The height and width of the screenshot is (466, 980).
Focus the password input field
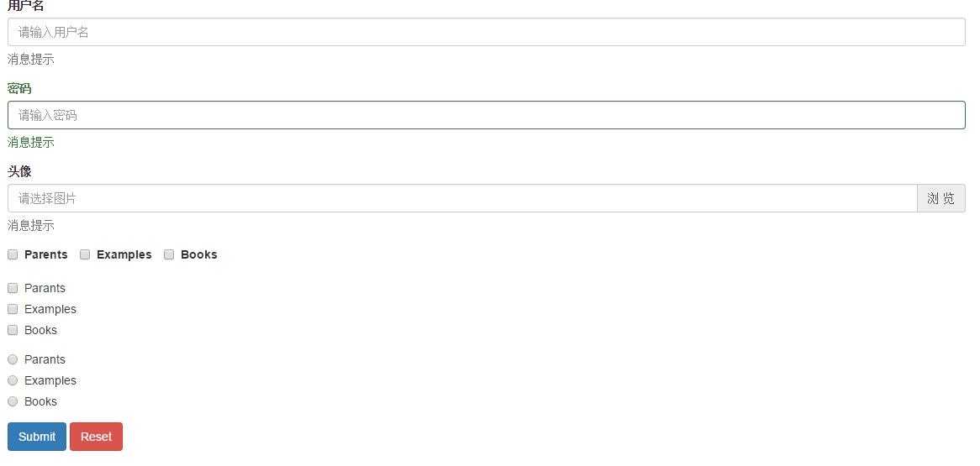point(487,115)
